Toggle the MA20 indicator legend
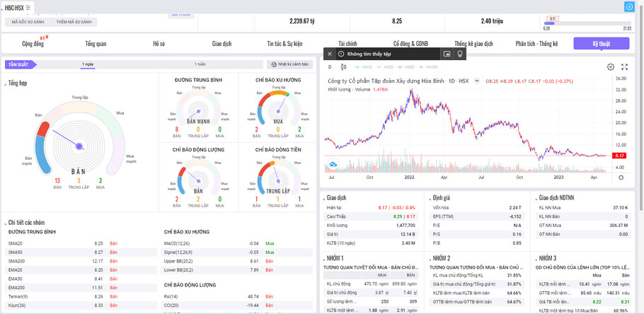This screenshot has height=314, width=644. coord(384,67)
